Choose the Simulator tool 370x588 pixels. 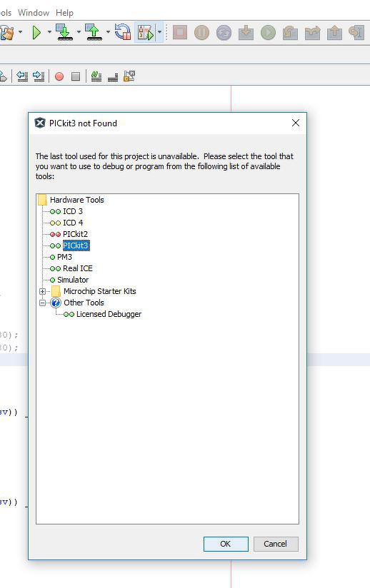[73, 280]
